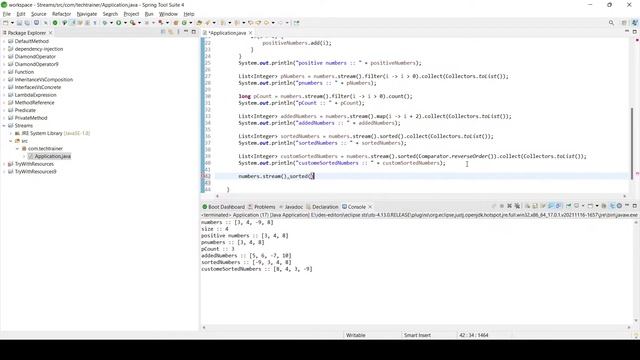This screenshot has height=360, width=640.
Task: Collapse the Streams project
Action: [4, 126]
